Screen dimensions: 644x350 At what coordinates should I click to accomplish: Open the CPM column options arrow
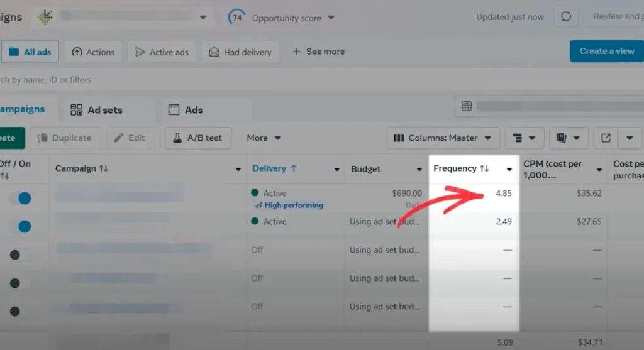pyautogui.click(x=599, y=170)
